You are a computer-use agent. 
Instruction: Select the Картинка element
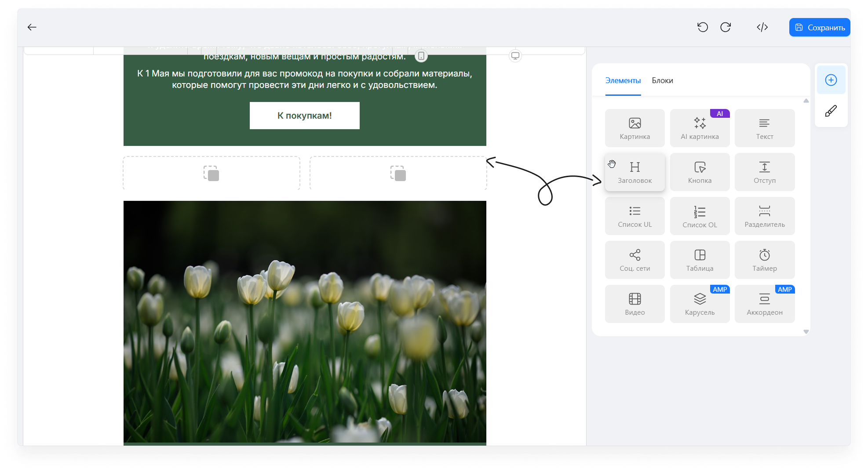(635, 128)
